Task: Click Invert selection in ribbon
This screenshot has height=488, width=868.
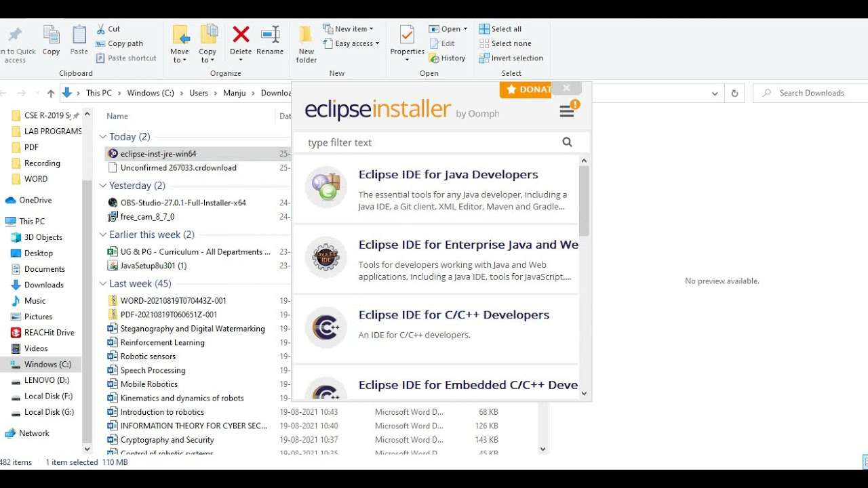Action: tap(511, 58)
